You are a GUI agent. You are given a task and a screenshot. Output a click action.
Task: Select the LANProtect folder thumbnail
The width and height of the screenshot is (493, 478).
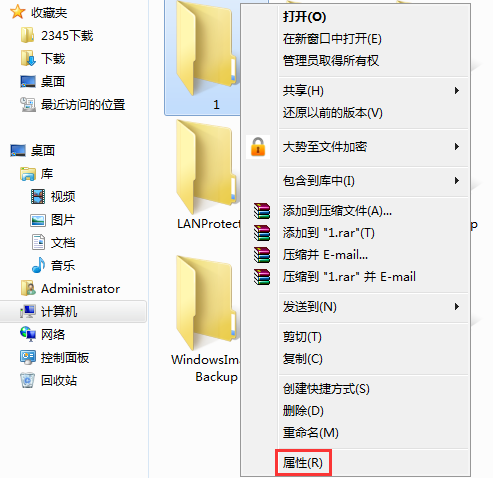tap(207, 167)
